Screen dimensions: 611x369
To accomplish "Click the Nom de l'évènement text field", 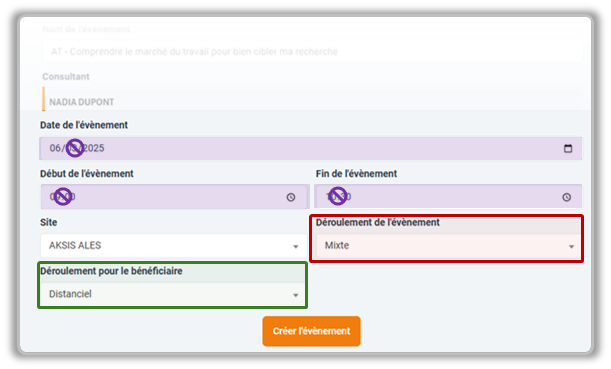I will tap(312, 51).
